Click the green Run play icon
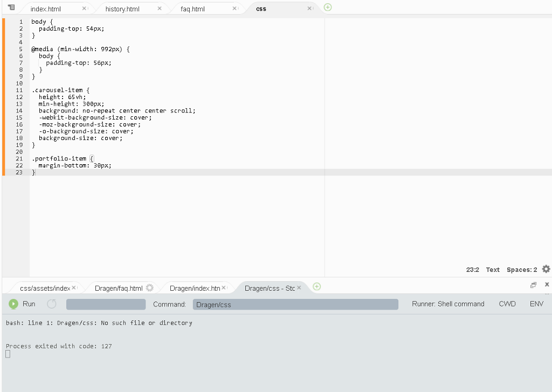Screen dimensions: 552x392 coord(13,304)
